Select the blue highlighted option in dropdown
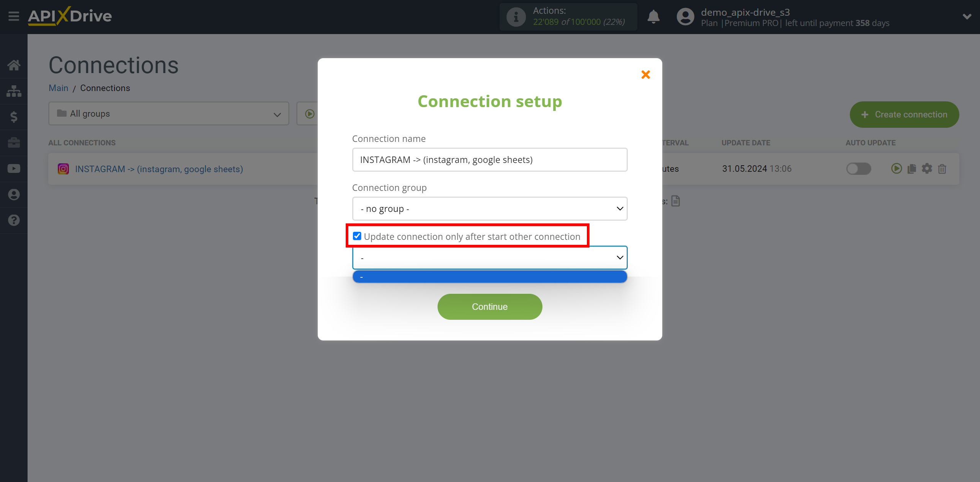The width and height of the screenshot is (980, 482). 489,277
